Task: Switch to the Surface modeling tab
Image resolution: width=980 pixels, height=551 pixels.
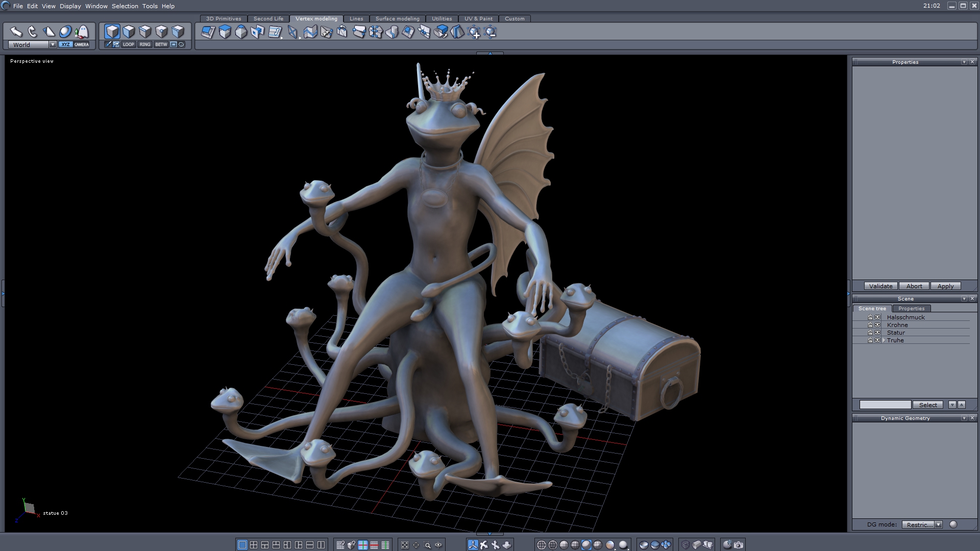Action: [397, 19]
